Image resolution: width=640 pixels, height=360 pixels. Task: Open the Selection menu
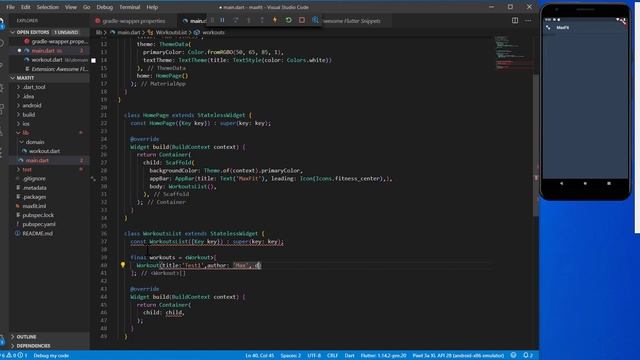pyautogui.click(x=48, y=7)
